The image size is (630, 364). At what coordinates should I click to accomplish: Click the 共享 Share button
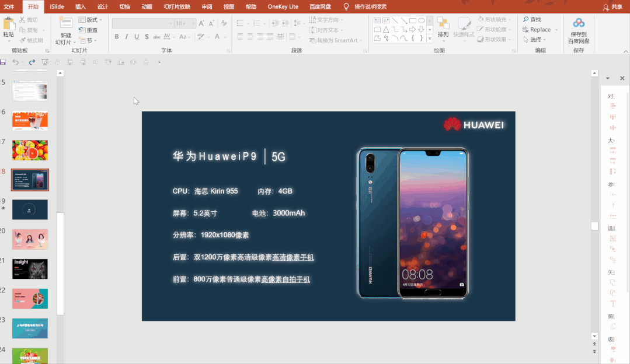[x=612, y=7]
